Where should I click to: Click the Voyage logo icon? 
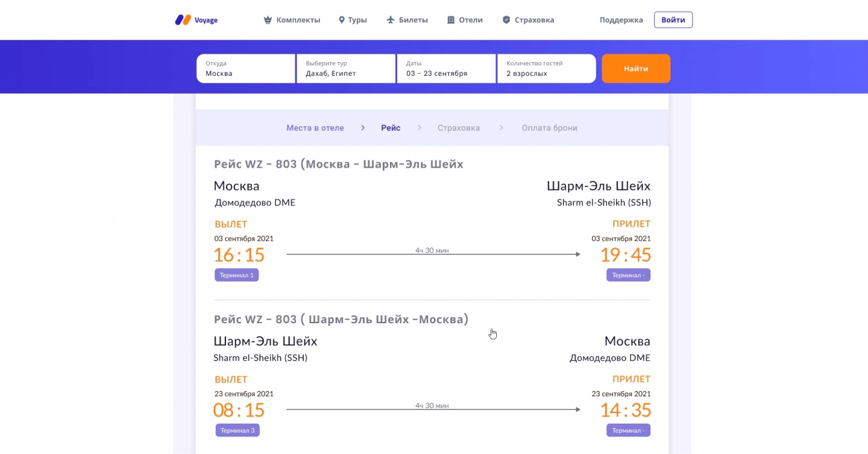pyautogui.click(x=183, y=20)
